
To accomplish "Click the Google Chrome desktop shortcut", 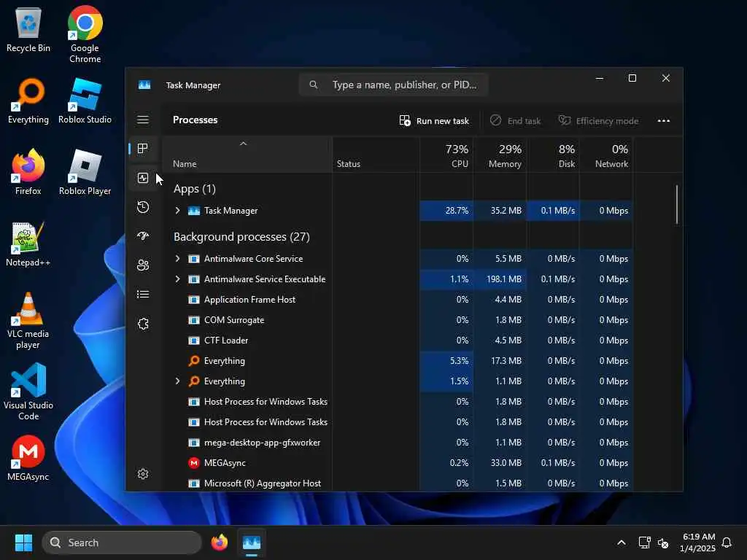I will [x=85, y=34].
